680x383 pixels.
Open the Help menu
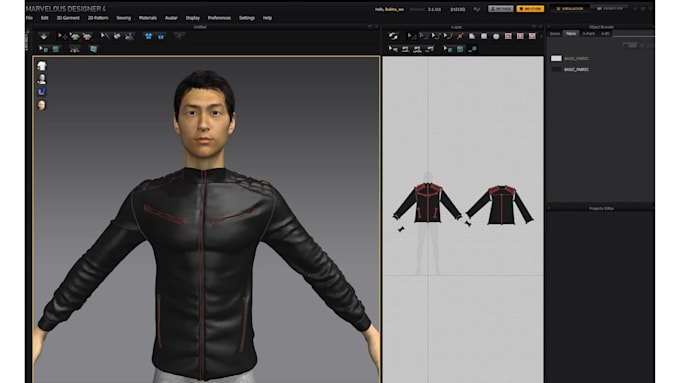coord(268,18)
